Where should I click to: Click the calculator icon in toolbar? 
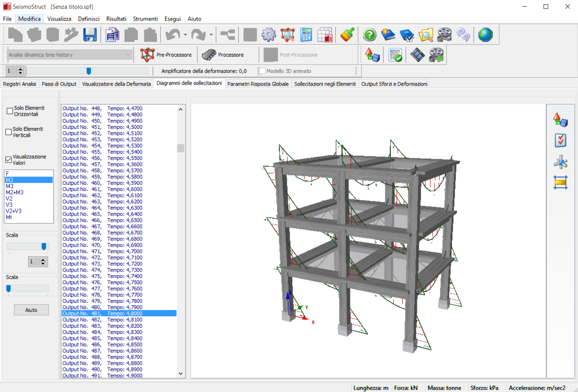click(306, 35)
